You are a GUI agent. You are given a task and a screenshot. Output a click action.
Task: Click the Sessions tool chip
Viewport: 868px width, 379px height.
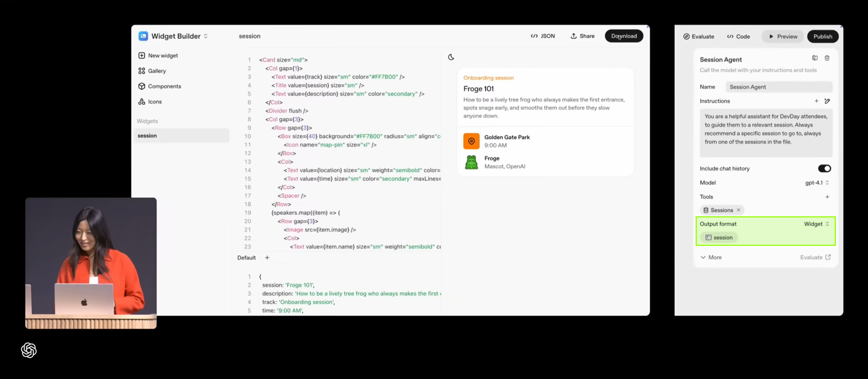721,210
